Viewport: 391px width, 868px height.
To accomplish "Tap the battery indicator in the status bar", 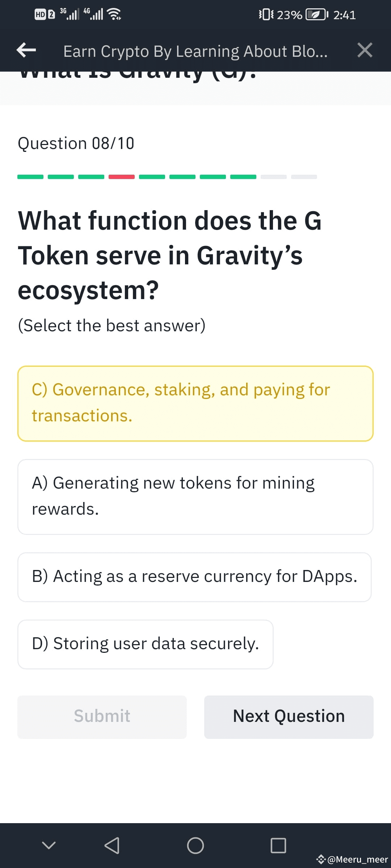I will click(314, 15).
